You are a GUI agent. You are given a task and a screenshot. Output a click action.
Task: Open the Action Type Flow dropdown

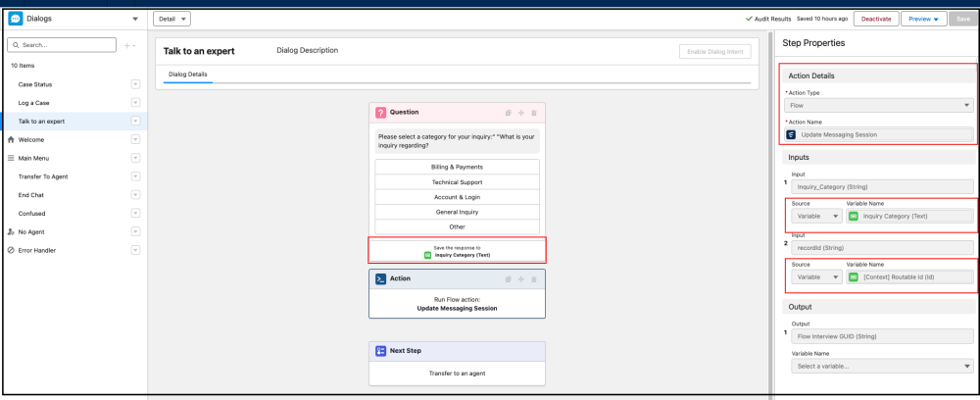tap(880, 105)
